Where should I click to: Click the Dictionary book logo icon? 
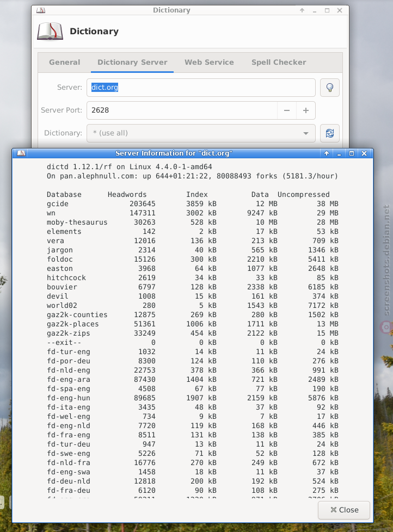[x=50, y=32]
